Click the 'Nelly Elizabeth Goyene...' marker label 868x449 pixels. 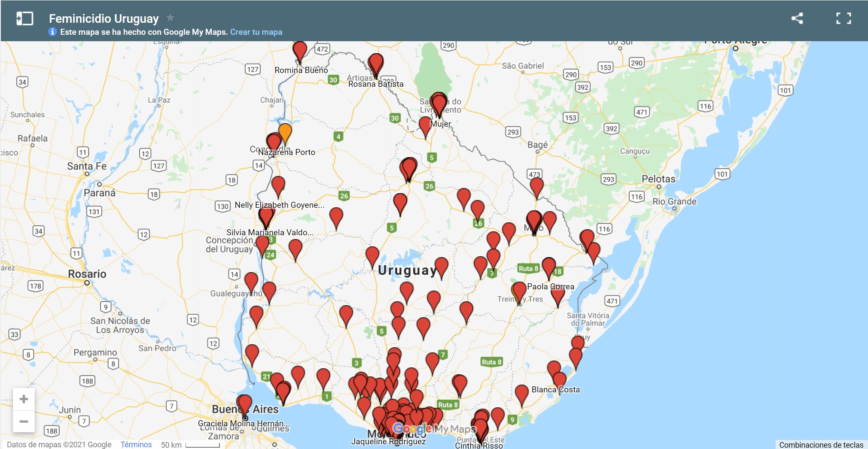[280, 205]
